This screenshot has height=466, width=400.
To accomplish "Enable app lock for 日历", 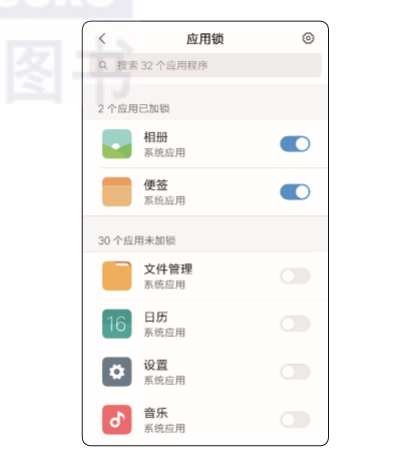I will point(295,324).
